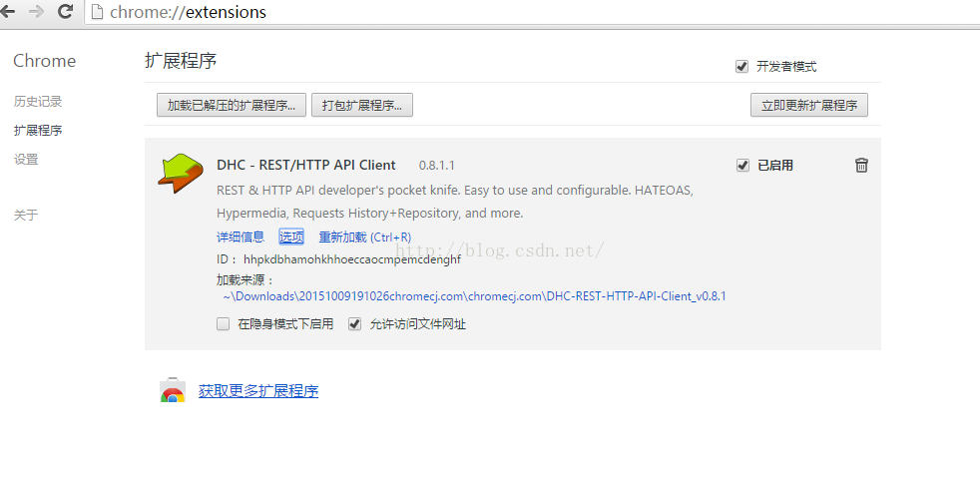Open the 选项 link

(x=291, y=237)
